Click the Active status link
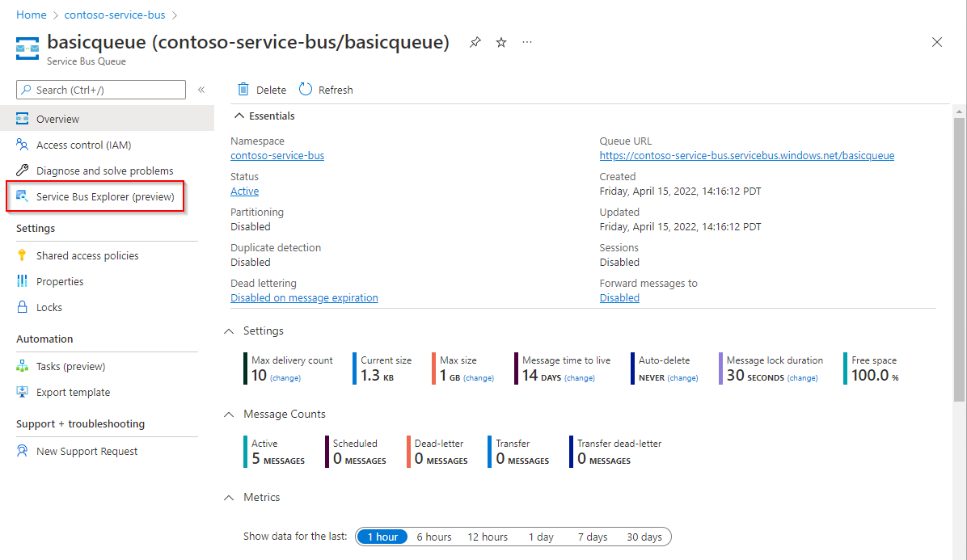Viewport: 967px width, 560px height. pos(244,192)
